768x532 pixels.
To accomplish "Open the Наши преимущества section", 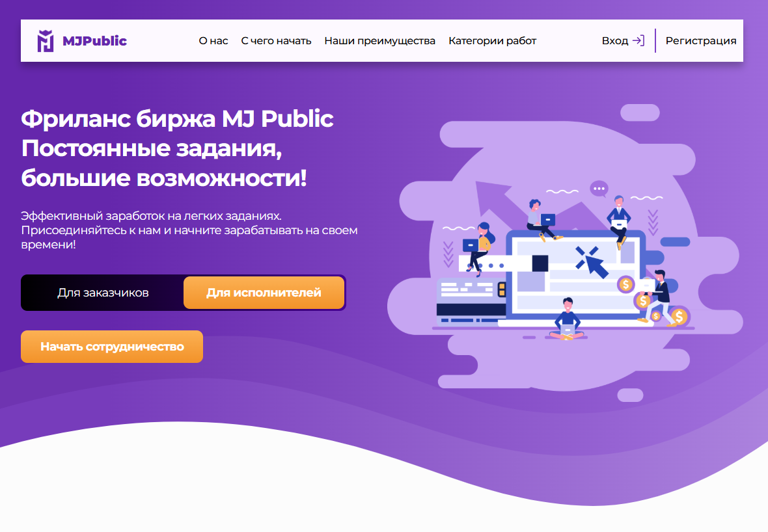I will [379, 40].
